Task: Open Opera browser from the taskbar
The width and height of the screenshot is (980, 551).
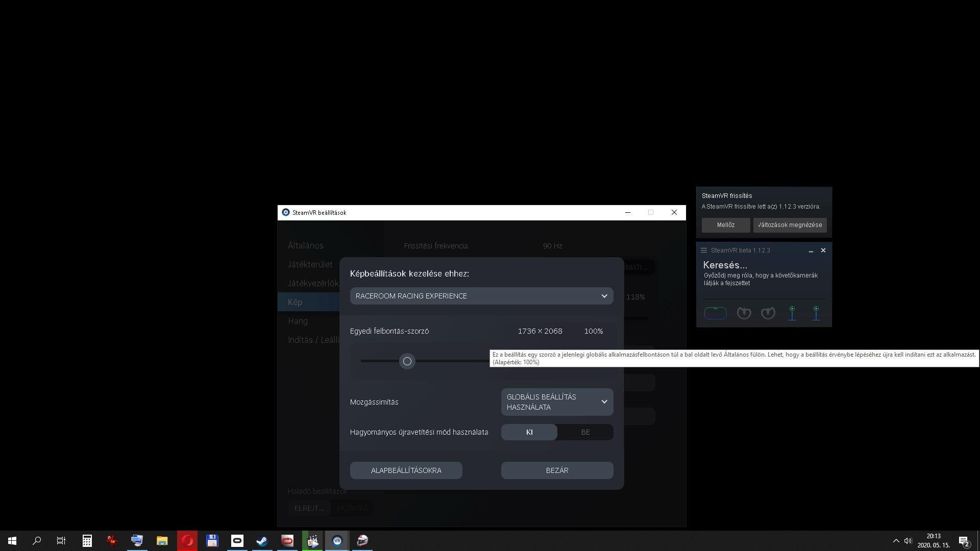Action: pyautogui.click(x=187, y=541)
